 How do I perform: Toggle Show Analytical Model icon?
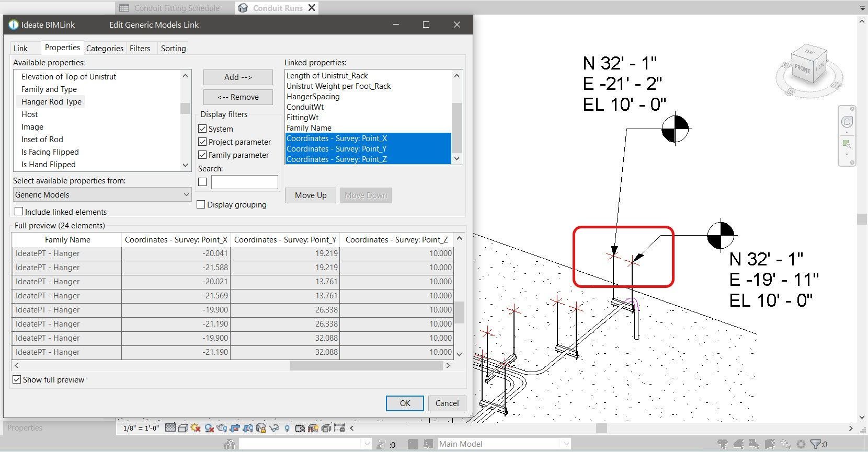pyautogui.click(x=313, y=428)
